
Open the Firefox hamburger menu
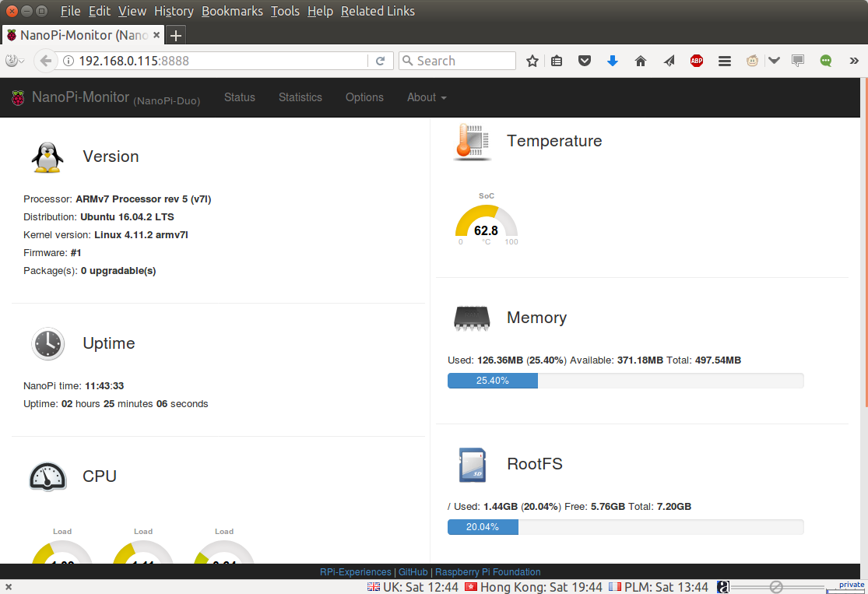[x=725, y=61]
